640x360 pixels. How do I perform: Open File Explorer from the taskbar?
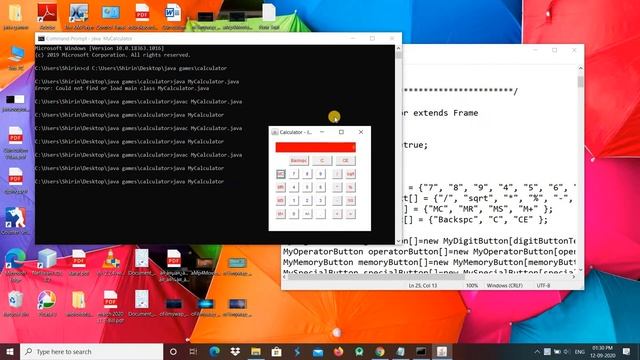[256, 351]
